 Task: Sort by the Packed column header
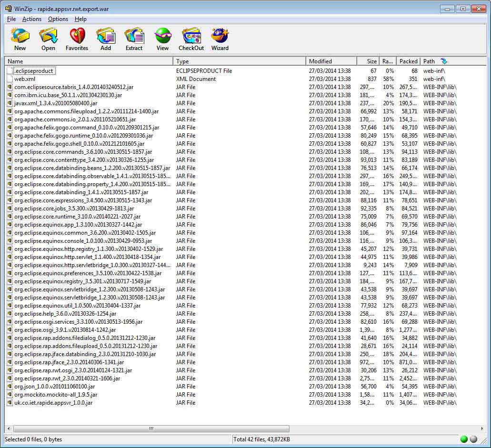[408, 61]
